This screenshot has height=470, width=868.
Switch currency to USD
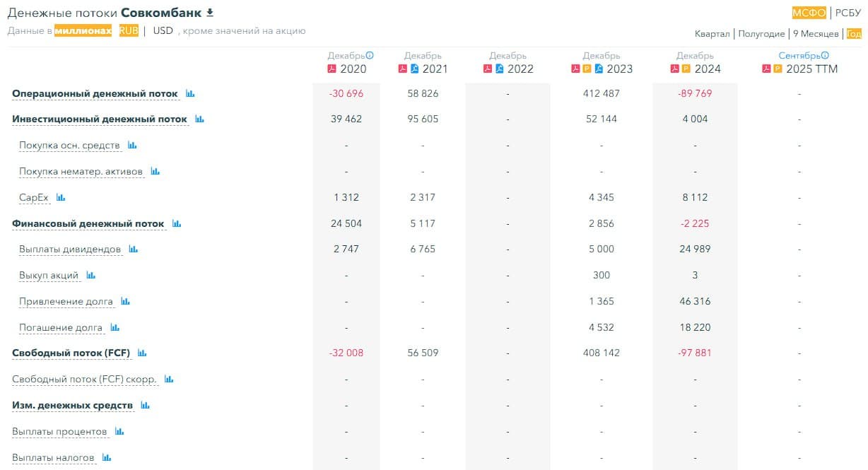pyautogui.click(x=163, y=30)
